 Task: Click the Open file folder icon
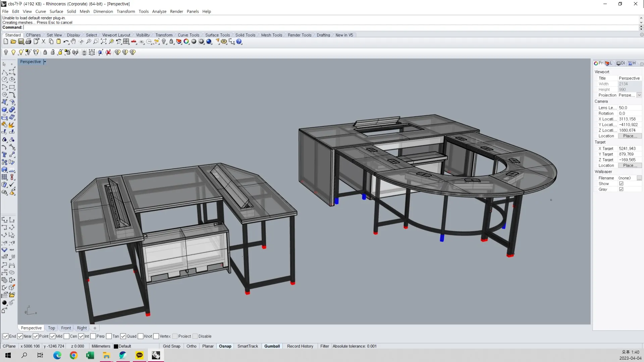(13, 42)
